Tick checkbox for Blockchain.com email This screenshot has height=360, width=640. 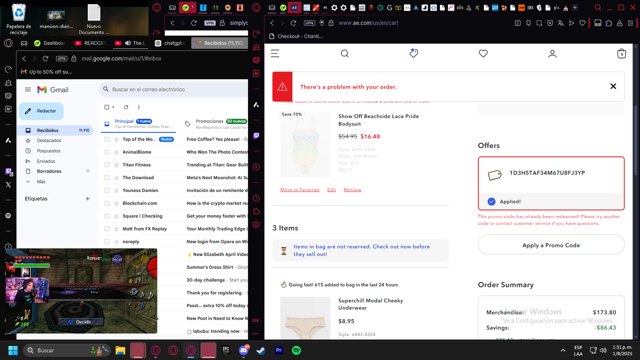tap(107, 203)
